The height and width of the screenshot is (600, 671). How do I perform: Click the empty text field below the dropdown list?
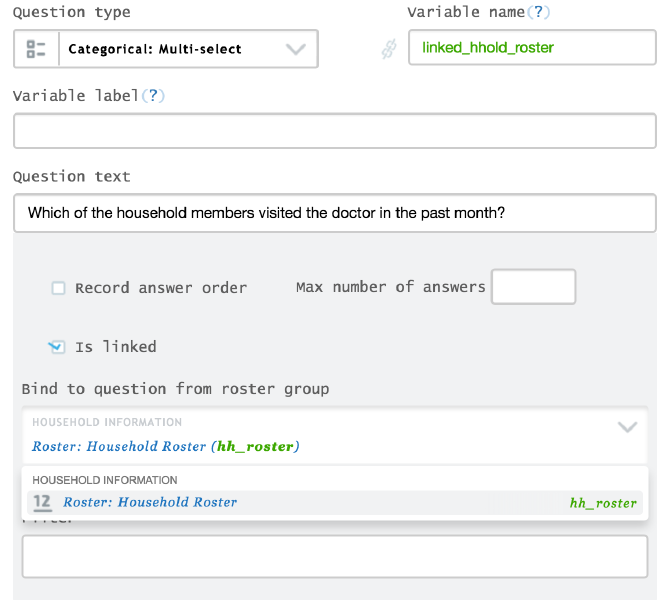point(334,556)
